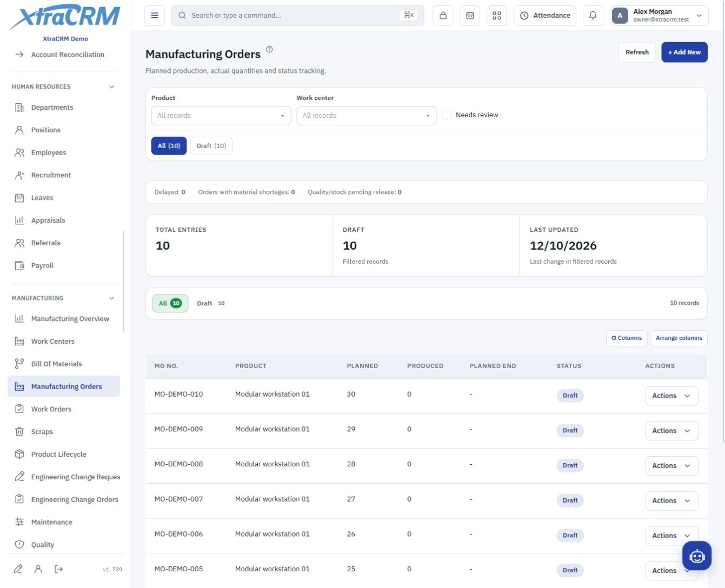Sort by the PLANNED column header

(362, 366)
